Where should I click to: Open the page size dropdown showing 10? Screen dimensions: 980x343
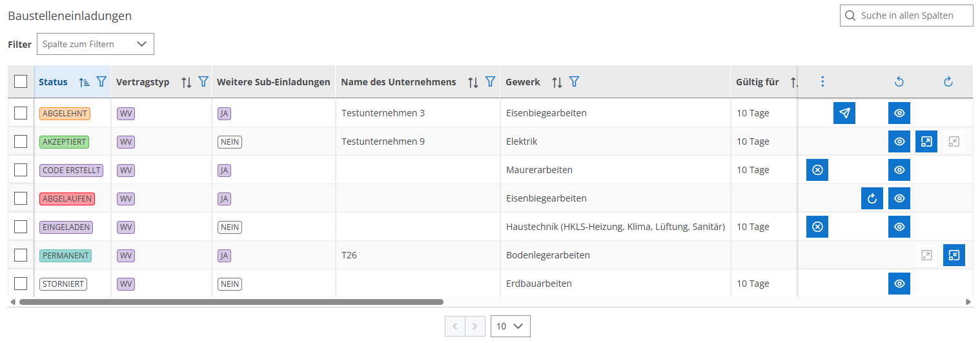(510, 326)
